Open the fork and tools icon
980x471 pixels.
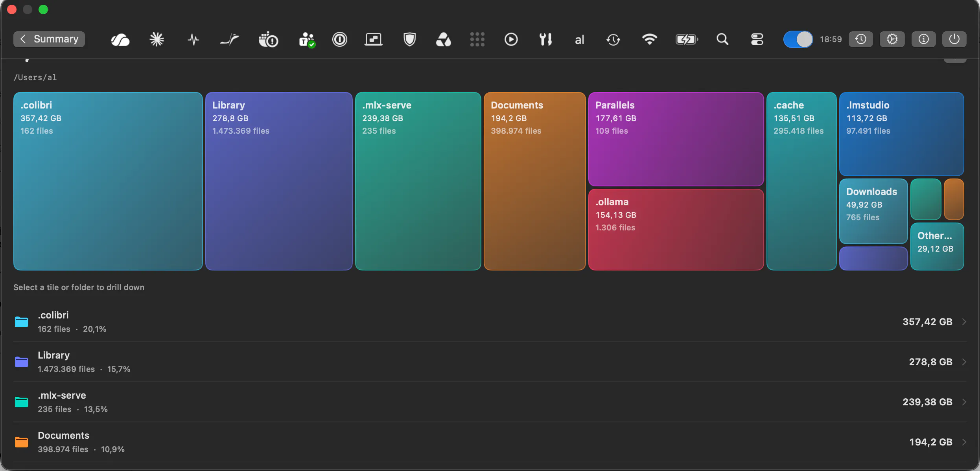point(545,39)
